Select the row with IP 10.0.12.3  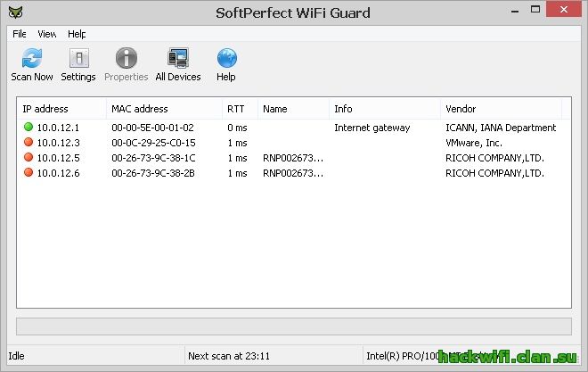[x=294, y=143]
